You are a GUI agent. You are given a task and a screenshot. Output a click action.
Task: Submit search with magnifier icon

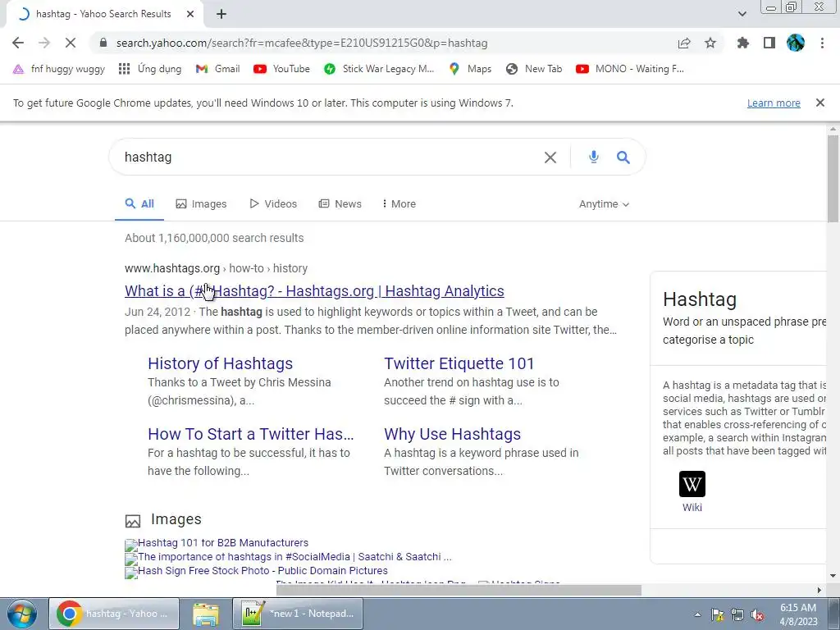point(623,157)
